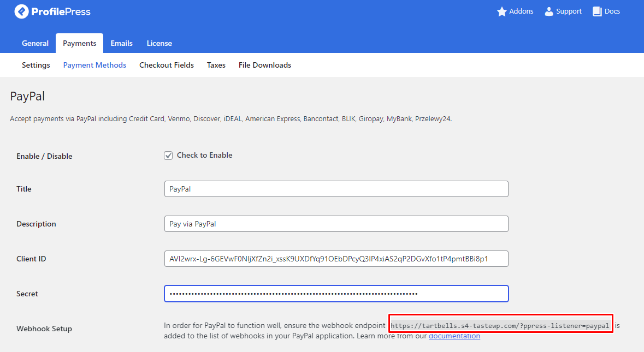Screen dimensions: 644x352
Task: Open the Checkout Fields sub-tab
Action: tap(167, 65)
